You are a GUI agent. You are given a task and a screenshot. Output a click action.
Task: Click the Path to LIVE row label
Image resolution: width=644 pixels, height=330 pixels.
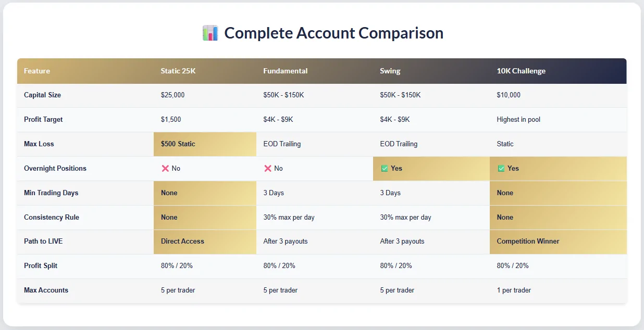coord(44,242)
